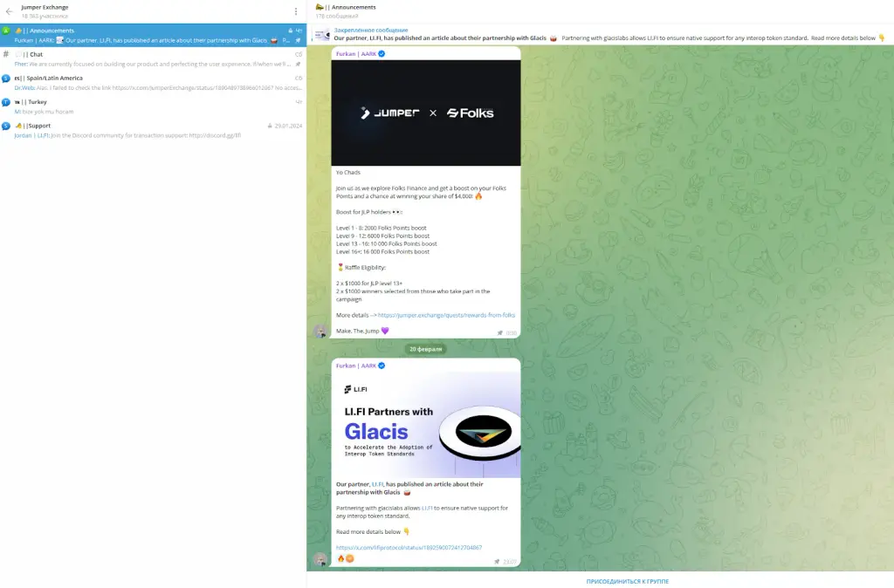Click the ПРИСОЕДИНИТЬСЯ К ГРУППЕ join button

click(627, 581)
